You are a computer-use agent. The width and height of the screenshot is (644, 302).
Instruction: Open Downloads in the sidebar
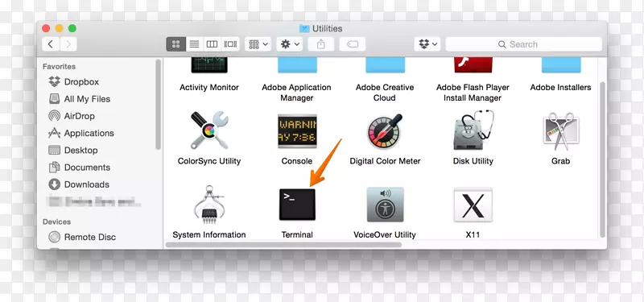pyautogui.click(x=79, y=184)
